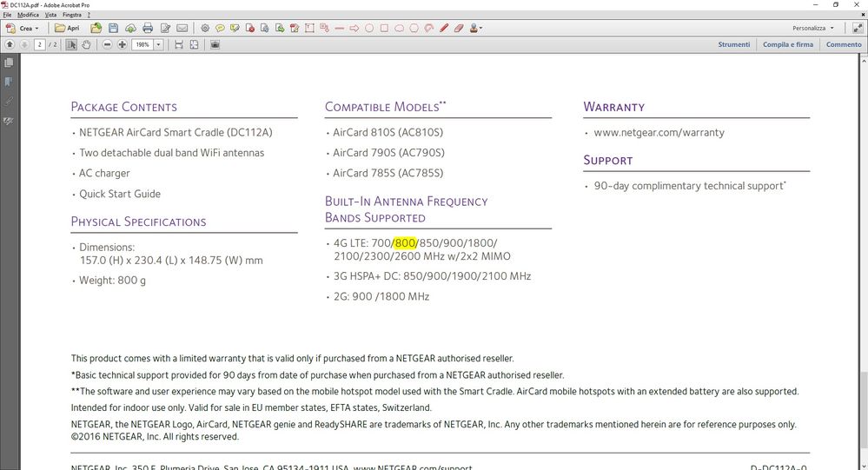
Task: Click the edit text pencil icon
Action: (x=165, y=28)
